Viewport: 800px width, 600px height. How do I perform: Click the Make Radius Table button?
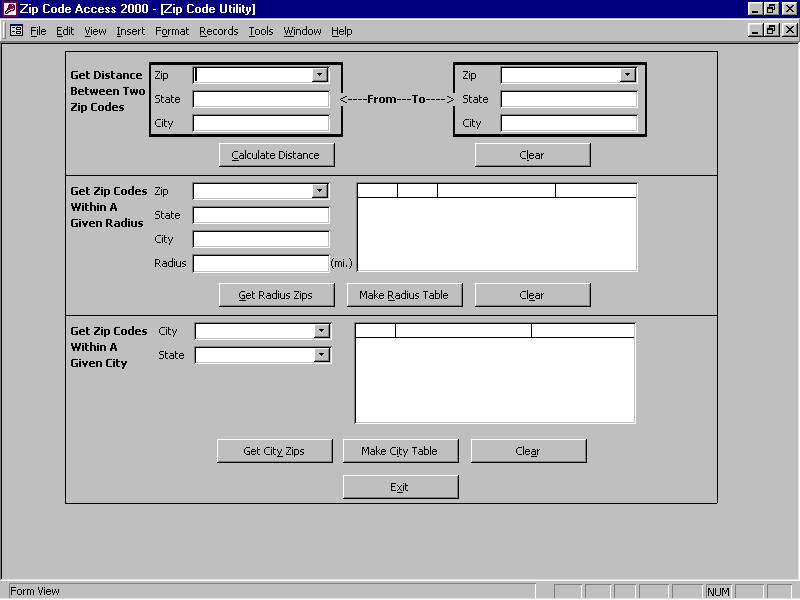click(x=405, y=295)
